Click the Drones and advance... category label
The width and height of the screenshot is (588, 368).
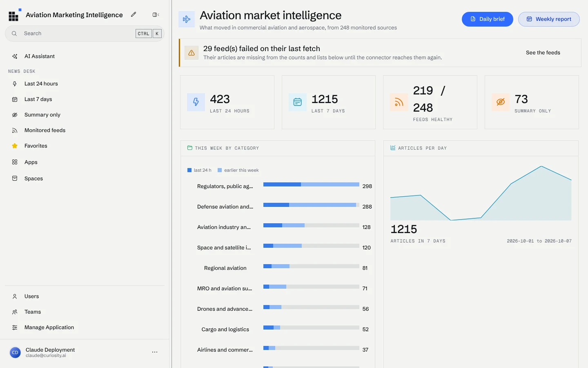[x=225, y=309]
